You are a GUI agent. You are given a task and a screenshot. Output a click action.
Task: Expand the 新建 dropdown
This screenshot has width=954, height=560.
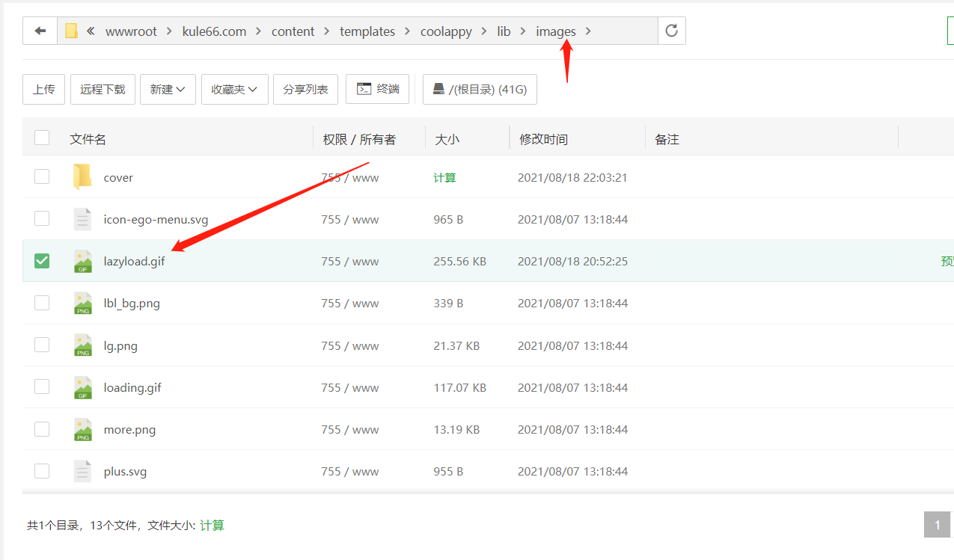point(168,89)
